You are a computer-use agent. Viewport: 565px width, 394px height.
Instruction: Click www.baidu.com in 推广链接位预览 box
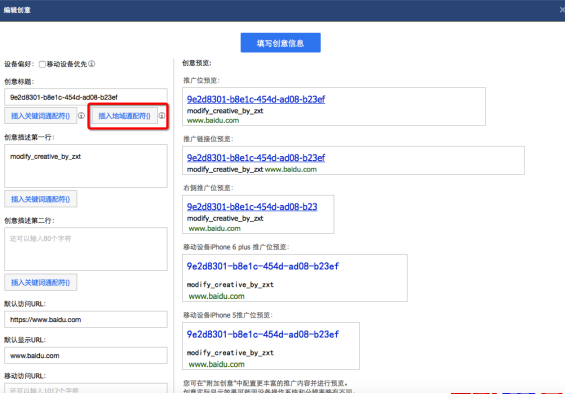point(291,169)
